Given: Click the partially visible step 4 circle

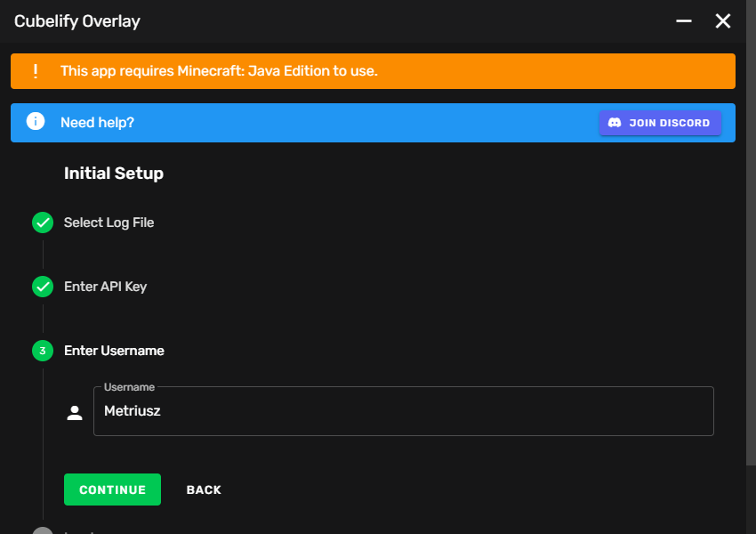Looking at the screenshot, I should click(x=43, y=531).
